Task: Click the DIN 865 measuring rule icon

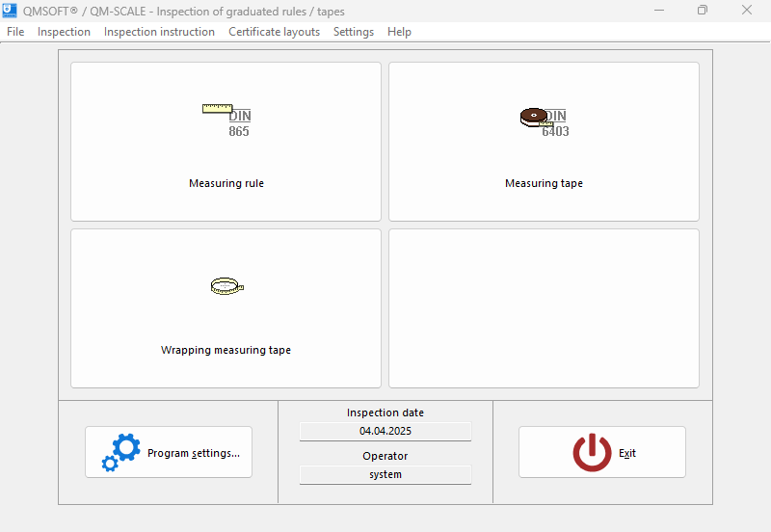Action: pyautogui.click(x=226, y=120)
